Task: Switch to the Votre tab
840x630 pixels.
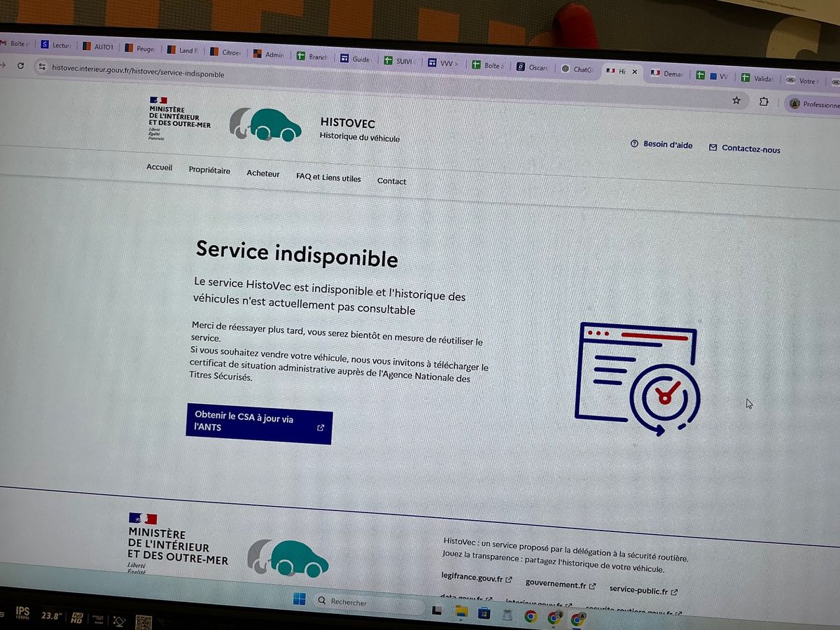Action: [802, 80]
